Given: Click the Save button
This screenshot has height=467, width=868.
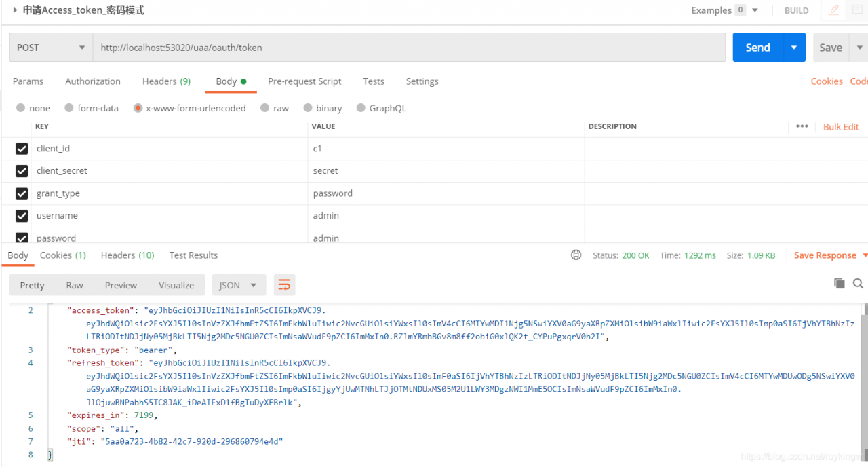Looking at the screenshot, I should [x=830, y=48].
